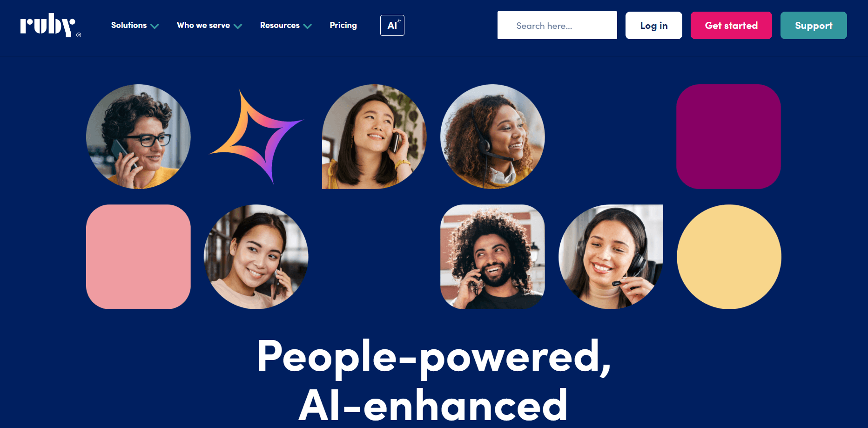Open the teal Support button

(814, 25)
